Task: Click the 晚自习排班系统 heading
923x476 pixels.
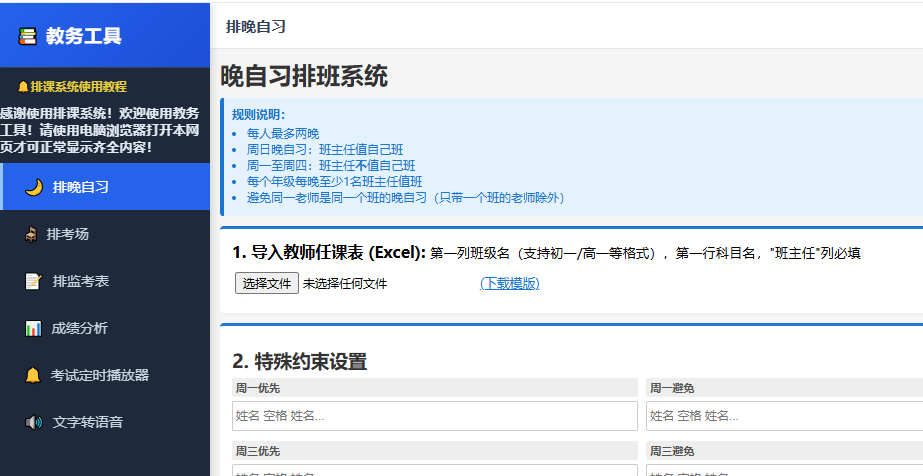Action: 304,76
